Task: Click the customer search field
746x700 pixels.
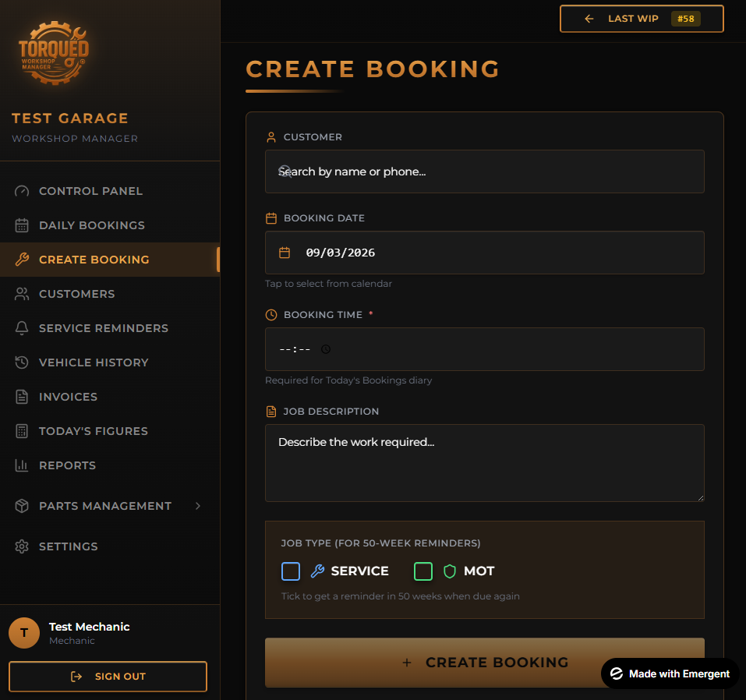Action: (484, 171)
